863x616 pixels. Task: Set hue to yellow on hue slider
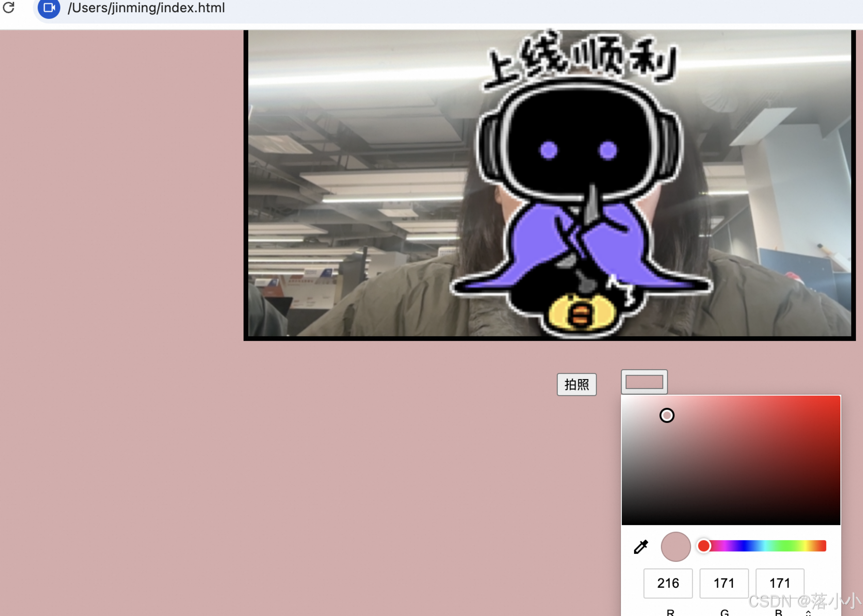pos(805,546)
